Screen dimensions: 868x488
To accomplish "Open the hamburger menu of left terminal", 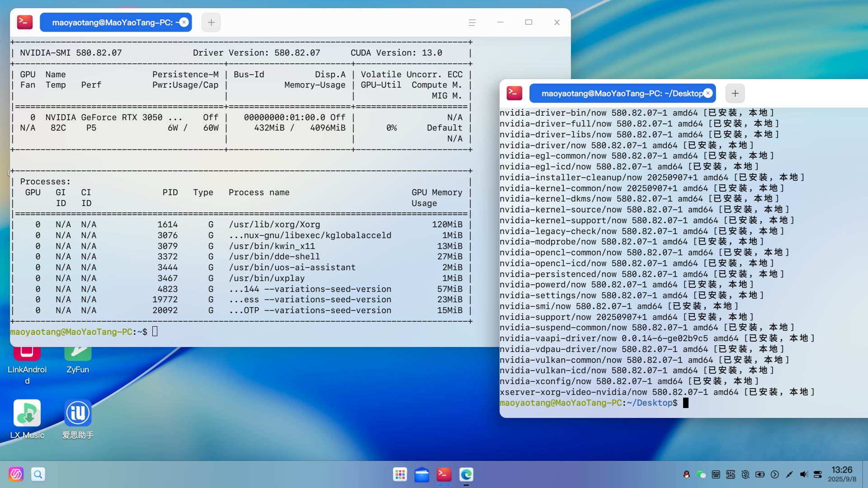I will coord(472,22).
